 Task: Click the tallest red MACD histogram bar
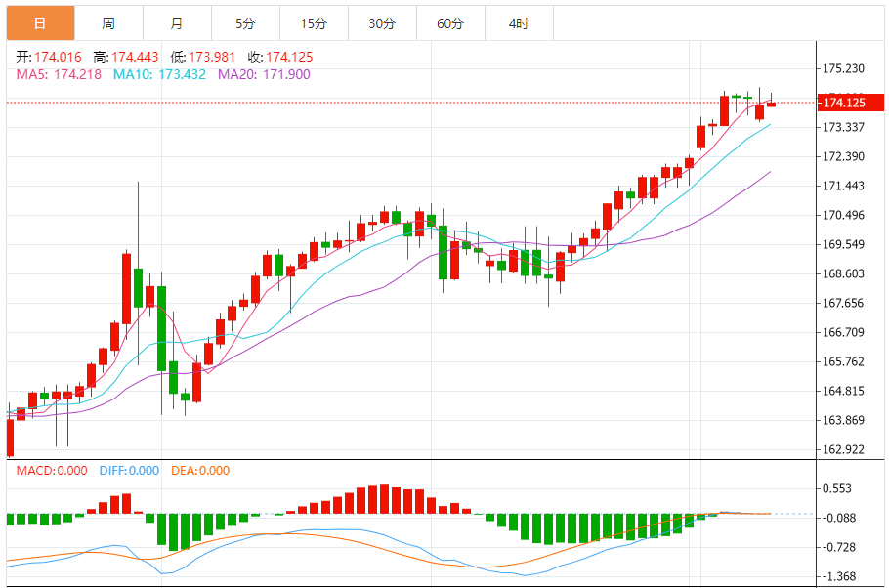pyautogui.click(x=384, y=499)
